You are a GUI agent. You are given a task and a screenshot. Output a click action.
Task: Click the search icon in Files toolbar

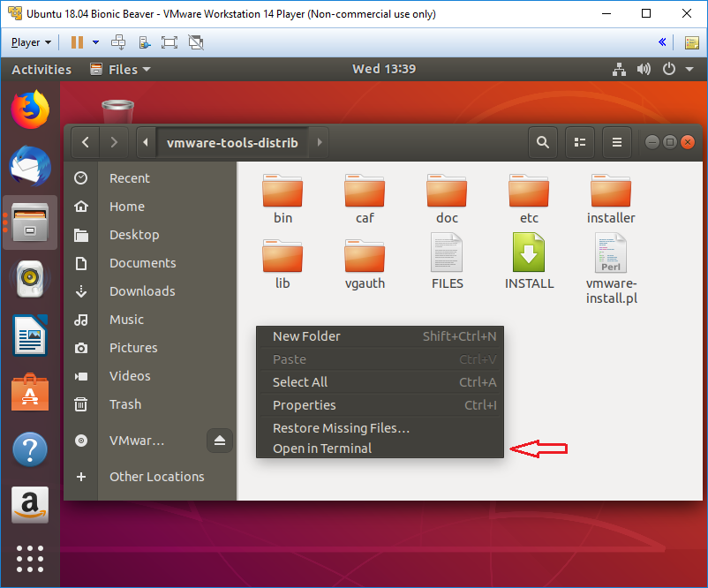[543, 143]
